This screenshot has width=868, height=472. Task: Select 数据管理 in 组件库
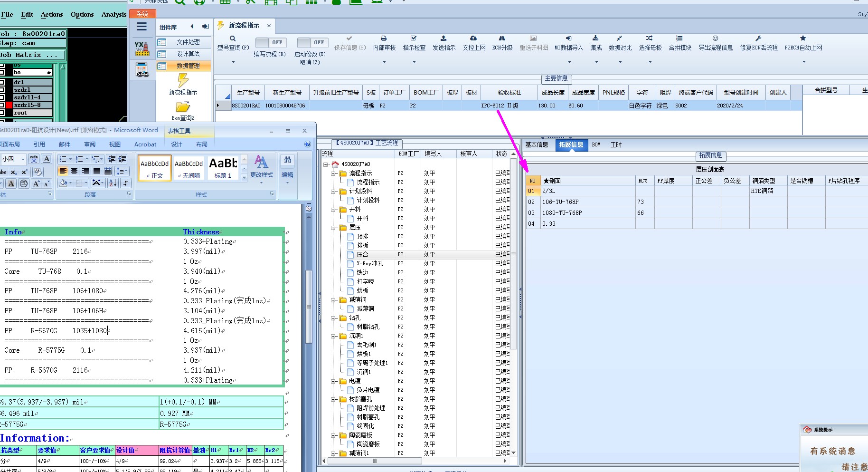coord(184,66)
